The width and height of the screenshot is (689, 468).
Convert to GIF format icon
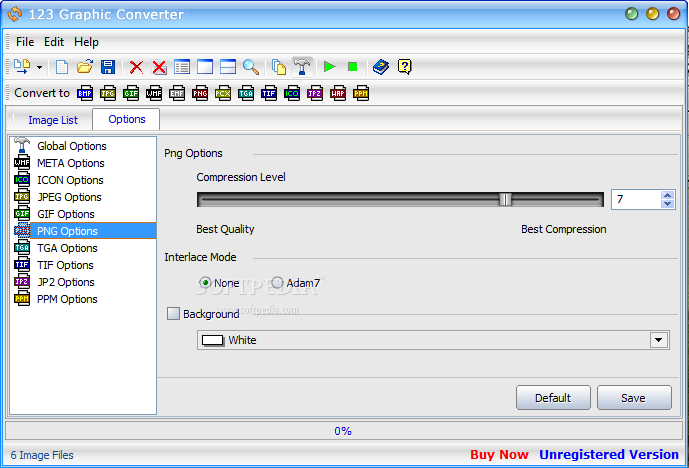pos(131,93)
